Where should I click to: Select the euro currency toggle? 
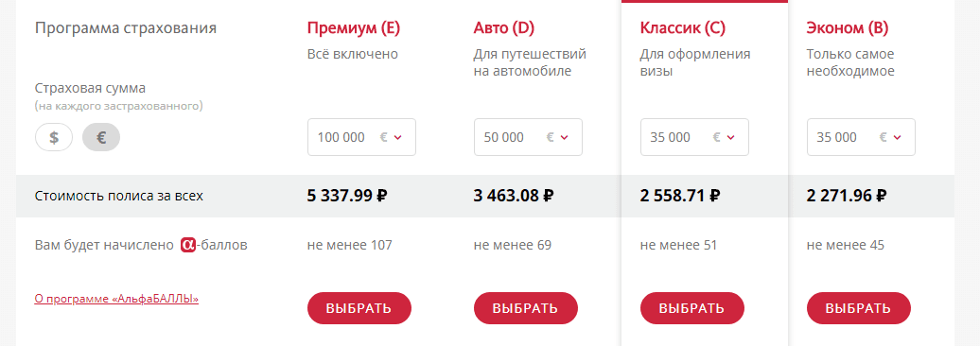pos(101,137)
